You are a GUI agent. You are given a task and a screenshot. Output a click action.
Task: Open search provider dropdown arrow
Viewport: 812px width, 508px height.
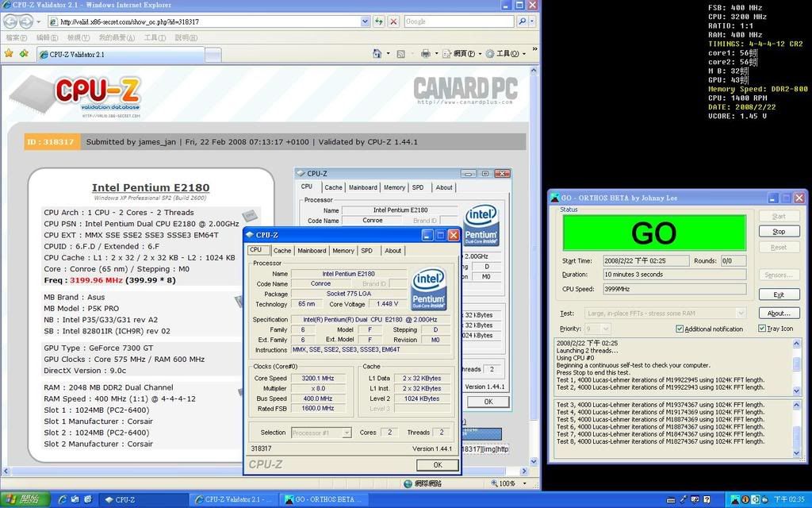[532, 21]
